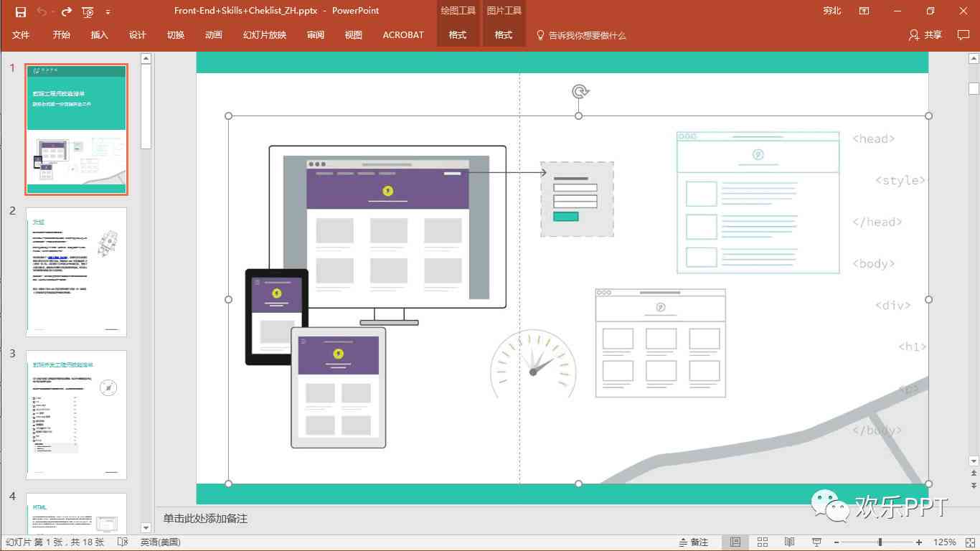Open the Customize Quick Access Toolbar dropdown
The width and height of the screenshot is (980, 551).
(108, 12)
